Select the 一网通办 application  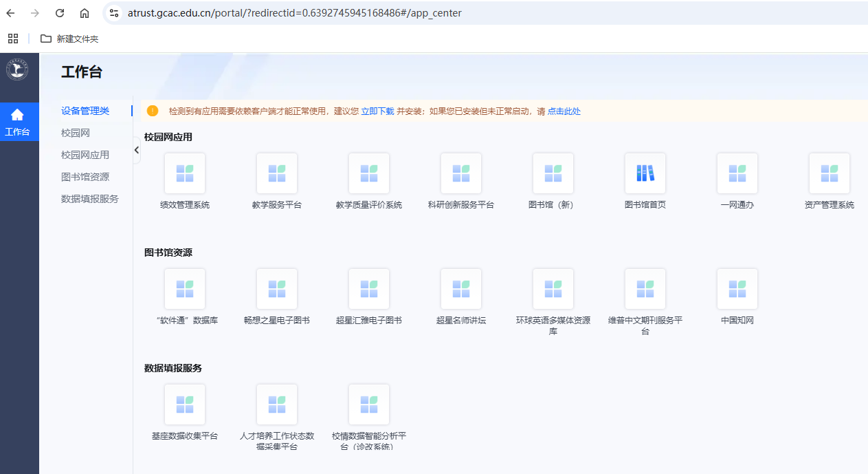[x=737, y=173]
